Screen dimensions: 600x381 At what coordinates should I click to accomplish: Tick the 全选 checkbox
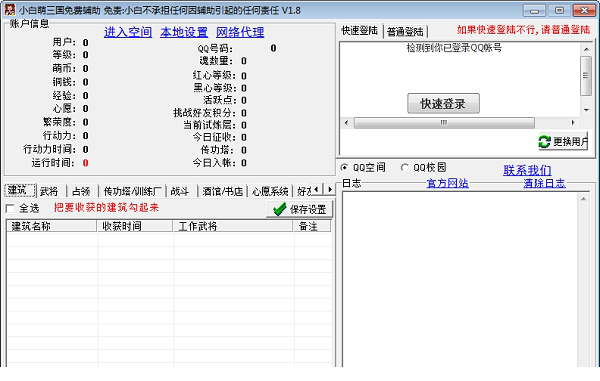pos(10,208)
